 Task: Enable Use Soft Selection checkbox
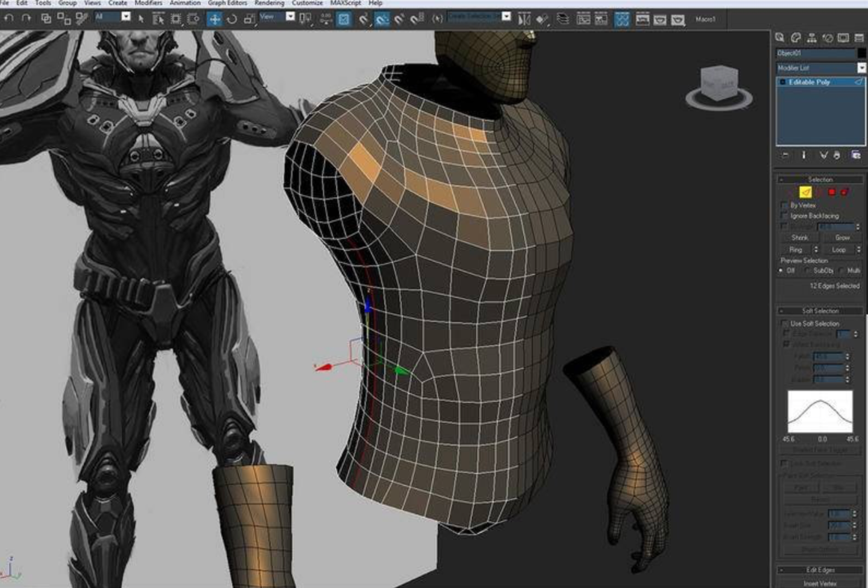click(785, 324)
